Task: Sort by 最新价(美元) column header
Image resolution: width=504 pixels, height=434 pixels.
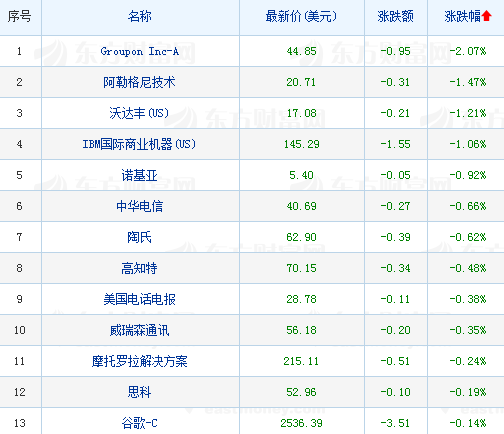Action: point(301,16)
